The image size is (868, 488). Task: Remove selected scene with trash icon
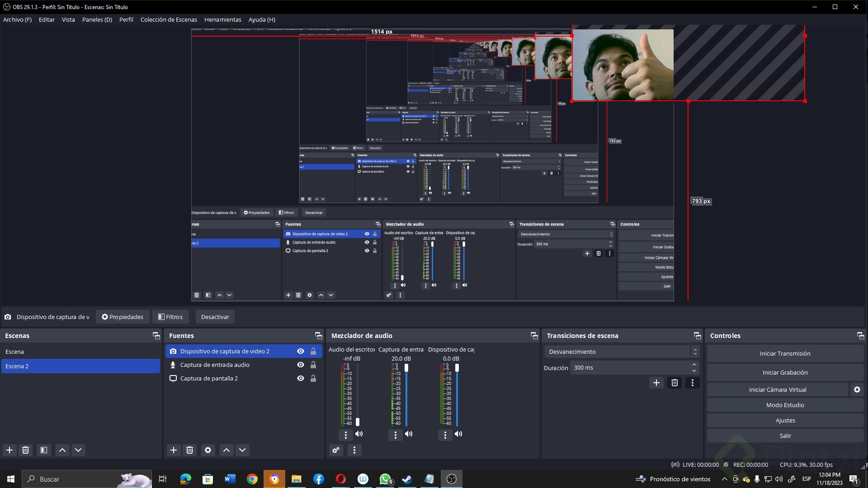point(26,450)
